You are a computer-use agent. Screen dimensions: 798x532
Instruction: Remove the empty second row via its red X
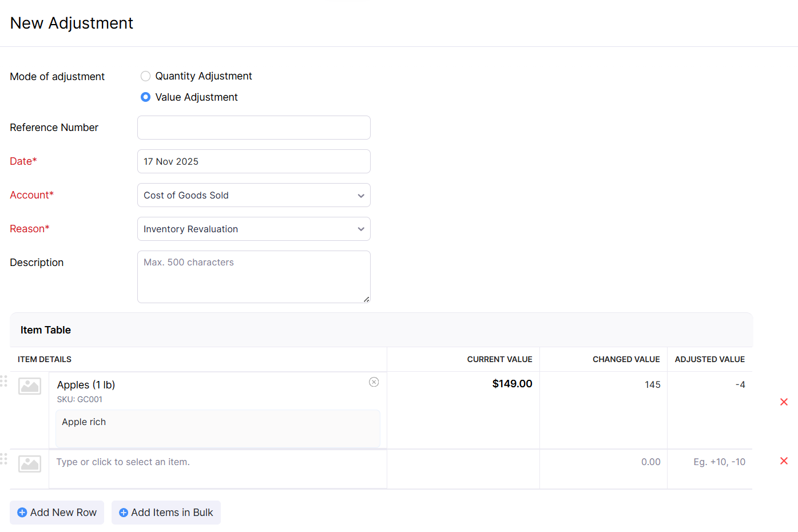pos(784,461)
